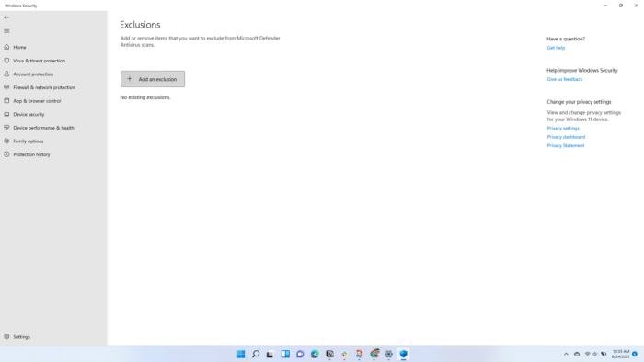Open the Widgets panel icon
Image resolution: width=644 pixels, height=362 pixels.
pyautogui.click(x=285, y=355)
